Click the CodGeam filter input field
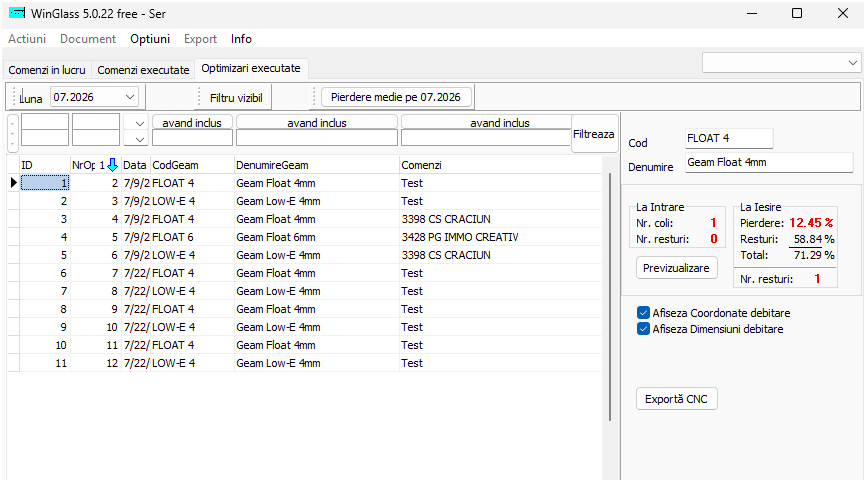Image resolution: width=866 pixels, height=482 pixels. click(192, 138)
